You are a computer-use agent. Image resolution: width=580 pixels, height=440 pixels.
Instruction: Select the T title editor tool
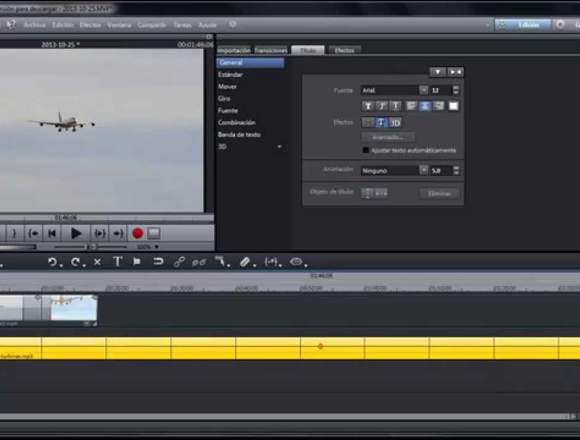click(x=118, y=262)
